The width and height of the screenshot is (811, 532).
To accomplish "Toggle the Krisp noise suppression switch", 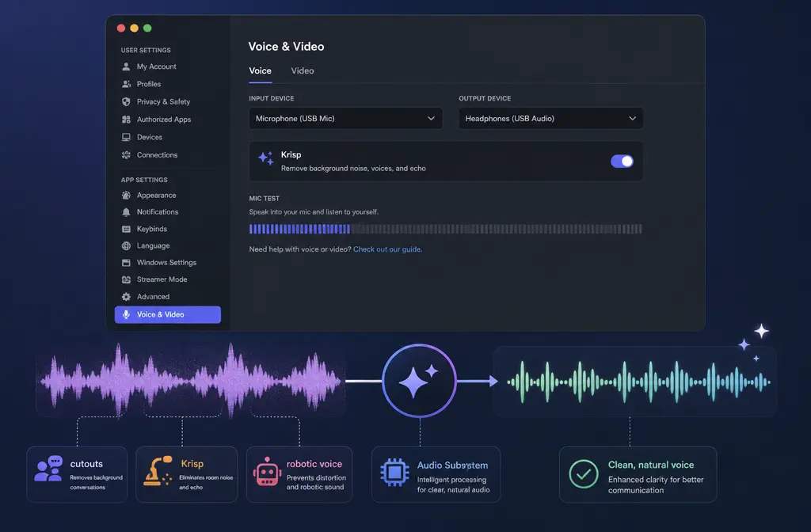I will tap(622, 161).
